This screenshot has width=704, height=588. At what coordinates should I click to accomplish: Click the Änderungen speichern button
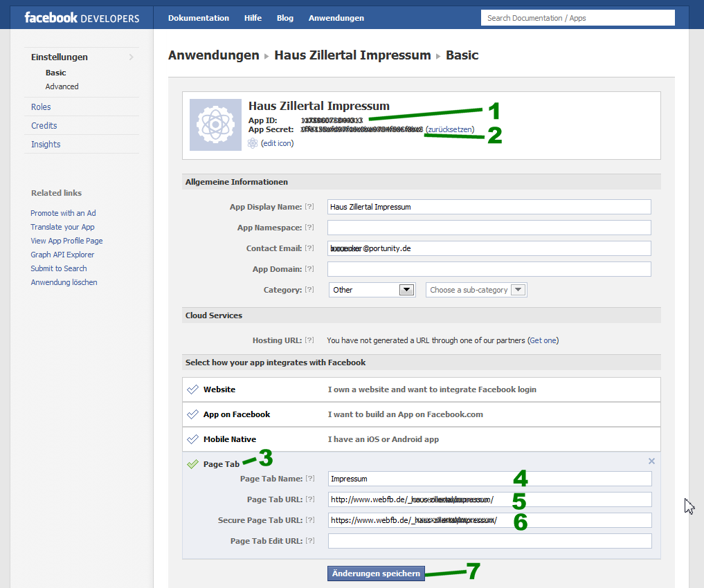pos(376,573)
